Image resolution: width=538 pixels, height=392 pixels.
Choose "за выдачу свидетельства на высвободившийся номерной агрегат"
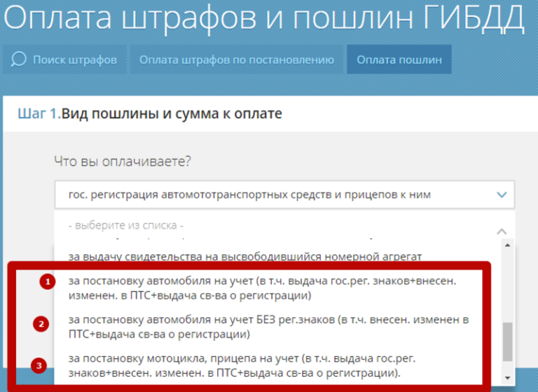tap(245, 256)
